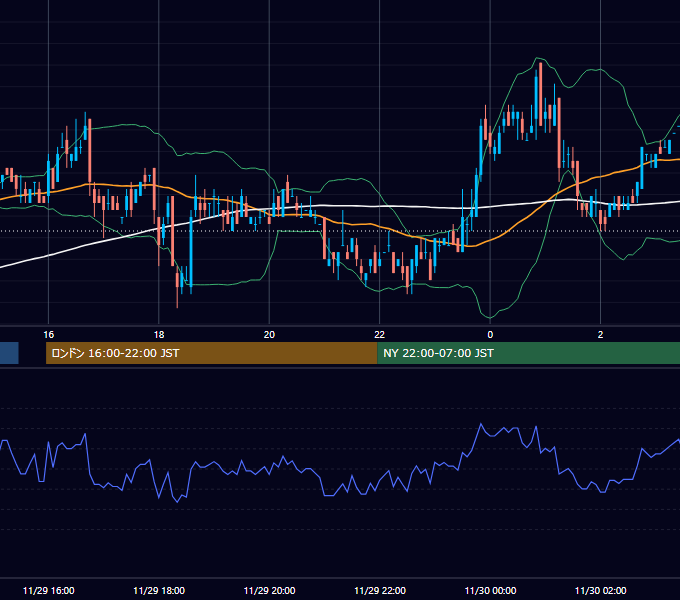Click the 11/29 22:00 time label
This screenshot has height=600, width=680.
[x=380, y=590]
